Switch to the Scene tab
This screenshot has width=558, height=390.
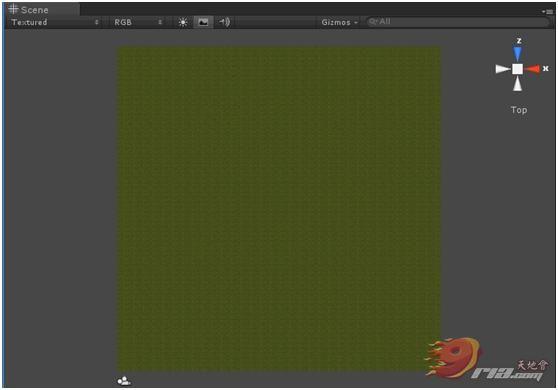coord(42,9)
